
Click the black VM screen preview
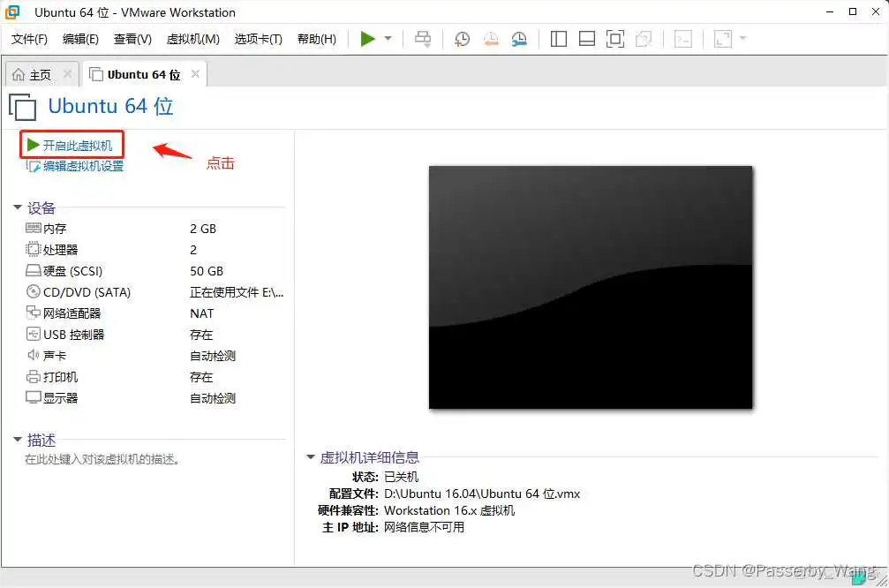(x=591, y=287)
